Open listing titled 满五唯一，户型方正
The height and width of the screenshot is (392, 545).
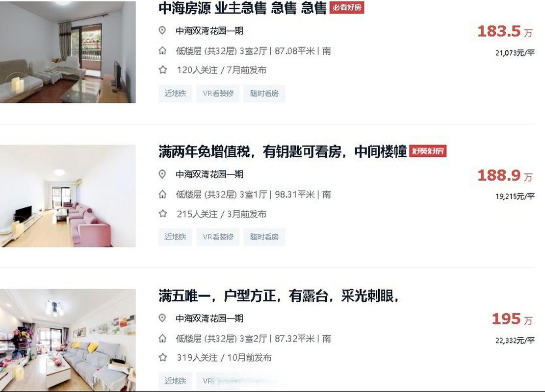click(x=279, y=295)
